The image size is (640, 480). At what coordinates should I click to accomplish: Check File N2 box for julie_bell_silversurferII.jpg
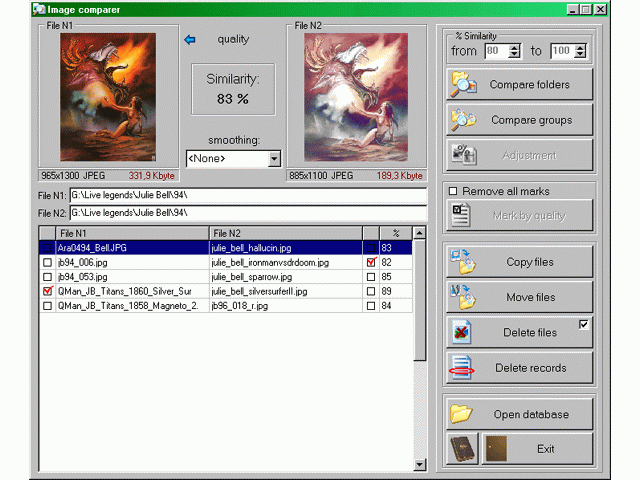(371, 291)
